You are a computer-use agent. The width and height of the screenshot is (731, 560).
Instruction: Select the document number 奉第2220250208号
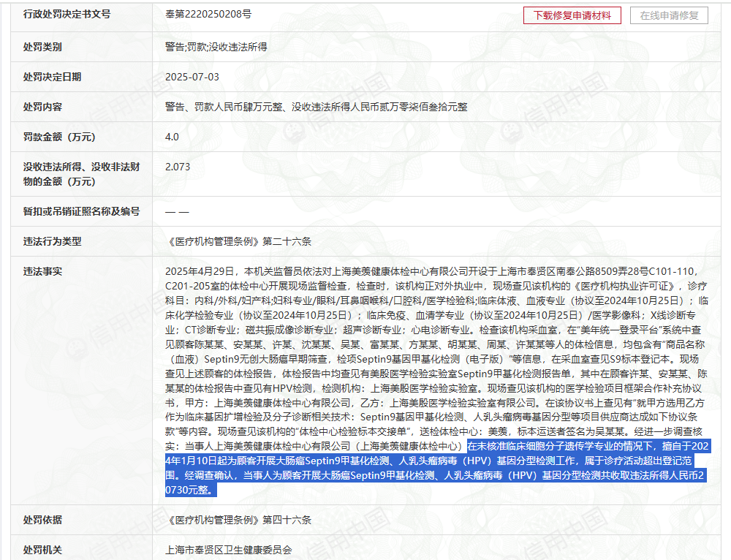coord(208,15)
